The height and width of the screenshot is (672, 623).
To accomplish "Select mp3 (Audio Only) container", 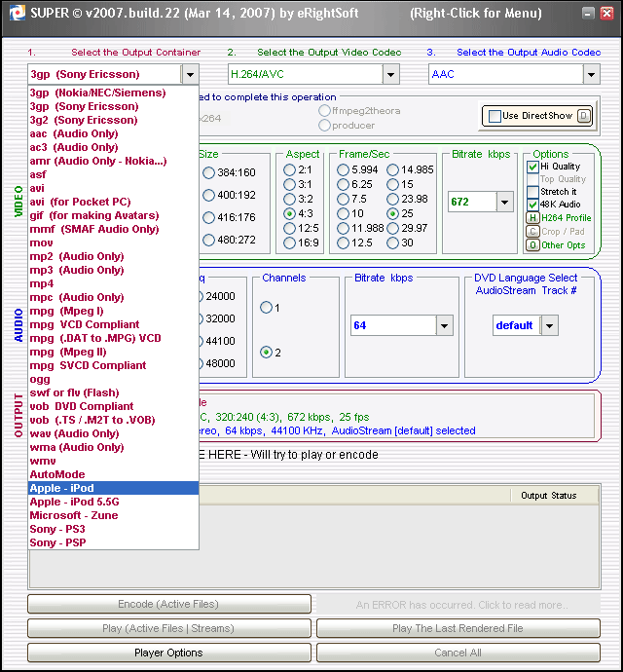I will [x=114, y=270].
